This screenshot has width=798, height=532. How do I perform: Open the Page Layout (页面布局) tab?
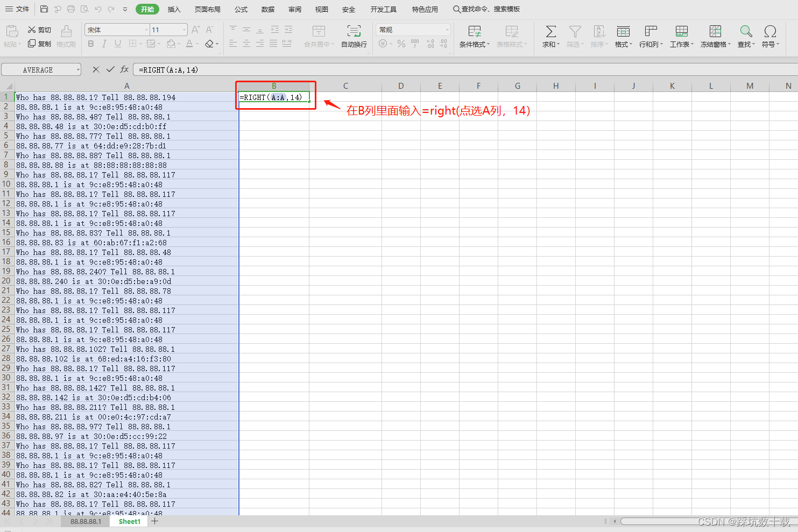(207, 9)
